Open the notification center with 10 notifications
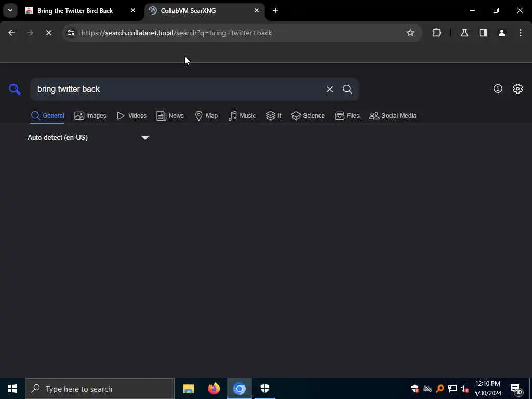The image size is (532, 399). point(516,389)
